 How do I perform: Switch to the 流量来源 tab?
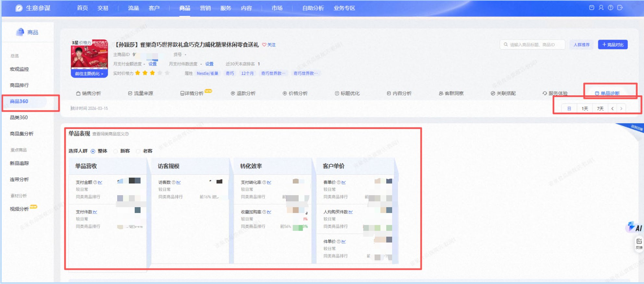coord(141,93)
